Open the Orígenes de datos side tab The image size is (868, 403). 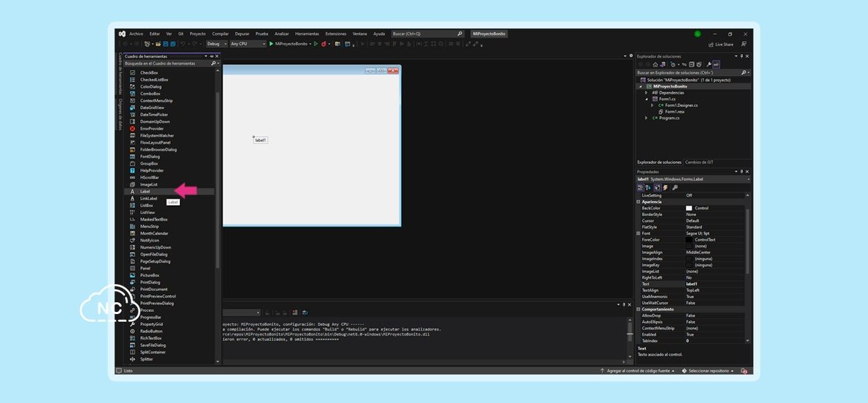pyautogui.click(x=120, y=114)
